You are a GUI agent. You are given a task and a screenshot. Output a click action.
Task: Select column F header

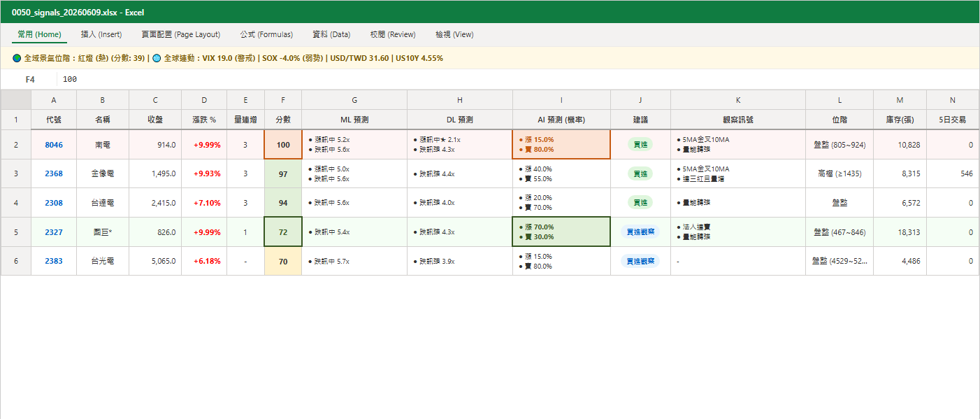click(x=283, y=100)
